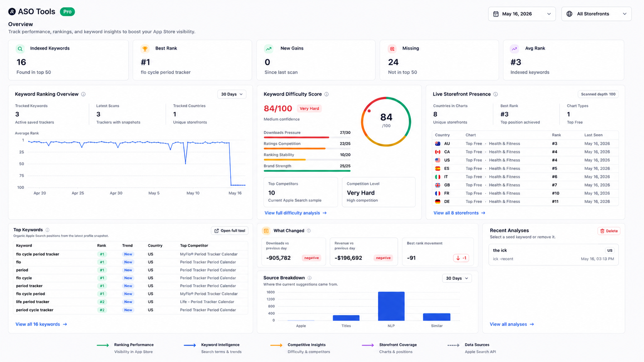Click the calendar icon in date selector

[x=496, y=14]
